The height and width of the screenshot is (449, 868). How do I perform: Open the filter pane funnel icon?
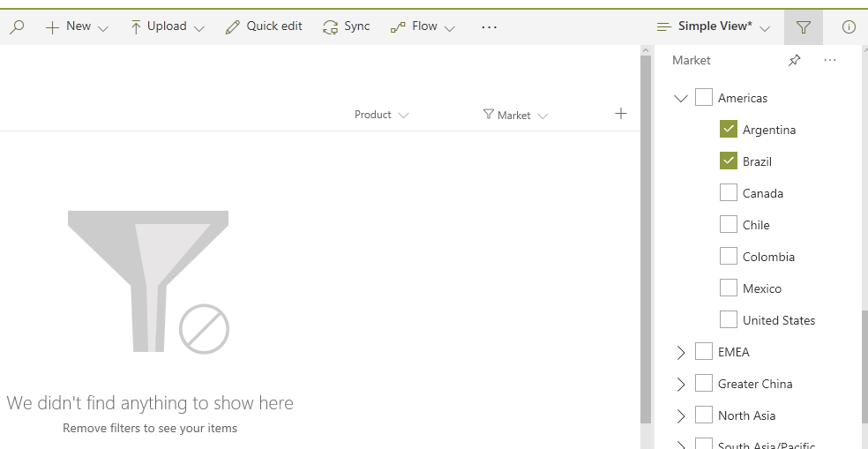(x=803, y=27)
